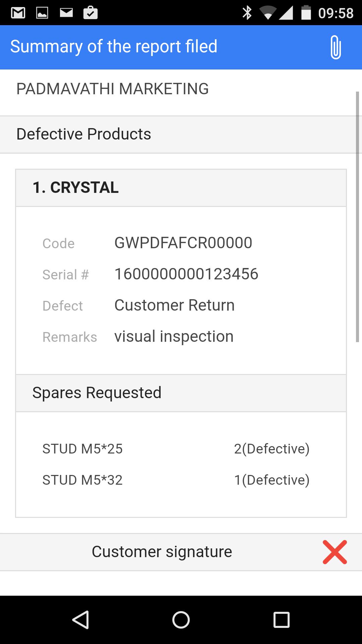Tap the battery status icon
The image size is (362, 644).
point(306,13)
